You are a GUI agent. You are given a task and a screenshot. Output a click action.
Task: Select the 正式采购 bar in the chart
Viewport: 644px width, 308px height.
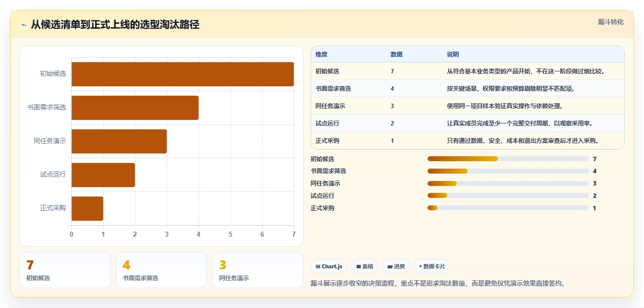coord(87,208)
